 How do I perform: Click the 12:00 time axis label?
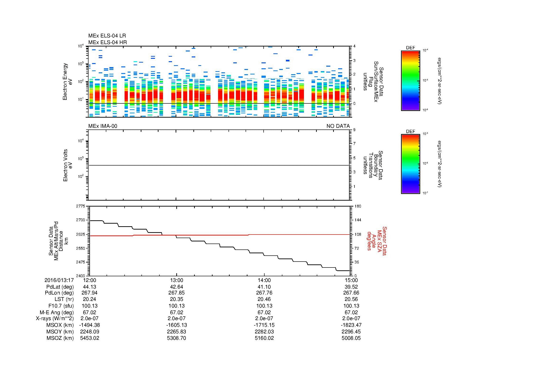click(89, 280)
